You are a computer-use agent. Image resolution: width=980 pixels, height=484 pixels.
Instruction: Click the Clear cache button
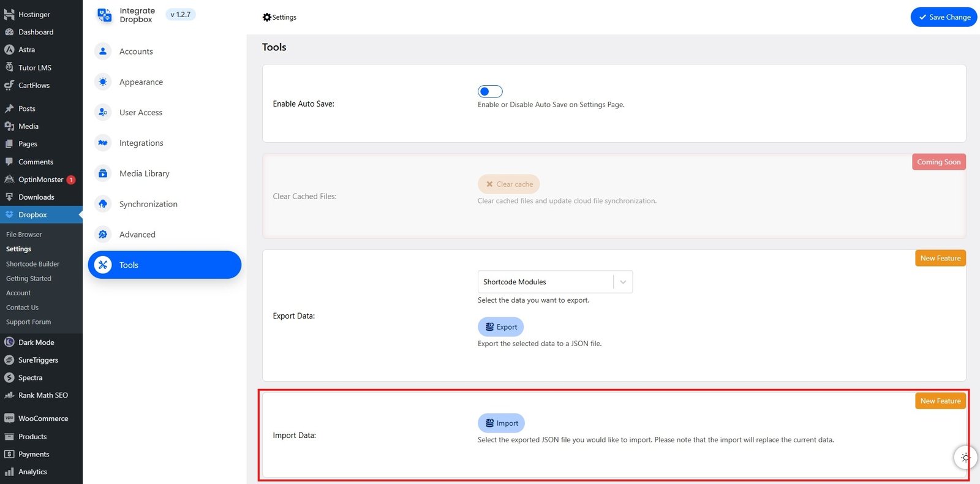pos(508,184)
